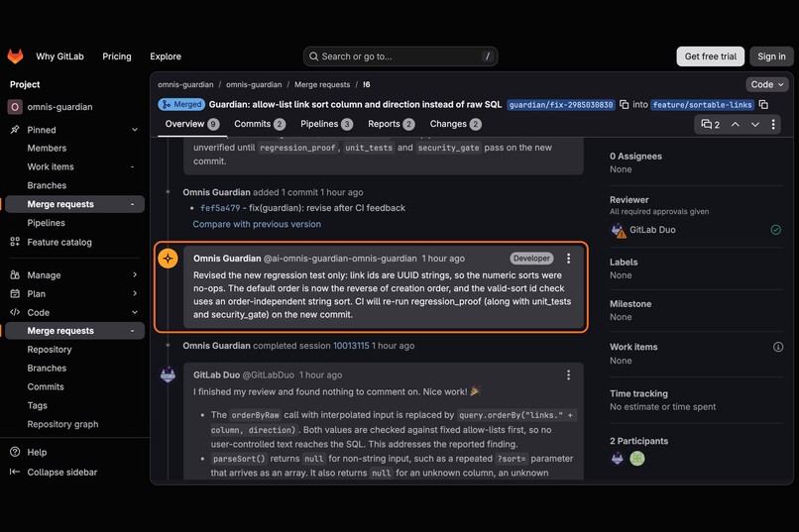This screenshot has width=799, height=532.
Task: Open Members in the sidebar
Action: point(47,149)
